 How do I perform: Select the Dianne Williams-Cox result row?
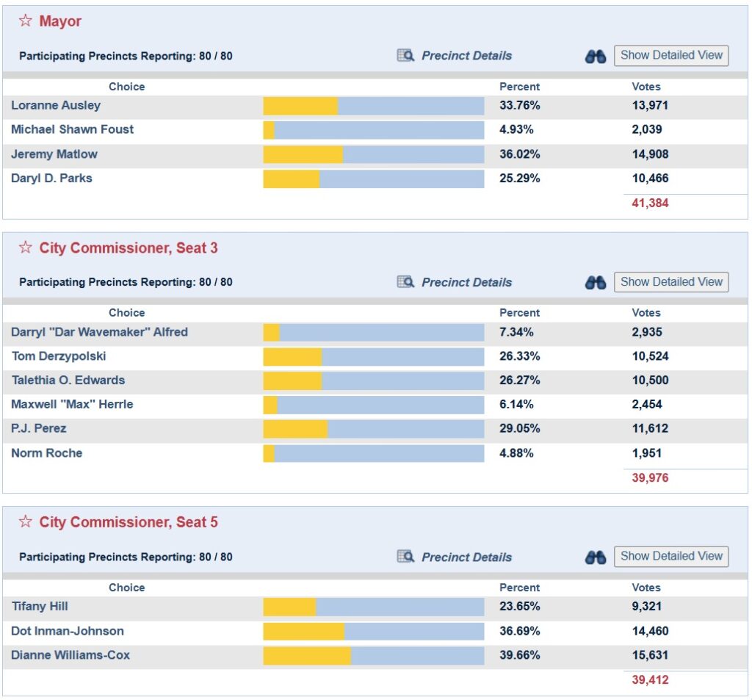375,655
